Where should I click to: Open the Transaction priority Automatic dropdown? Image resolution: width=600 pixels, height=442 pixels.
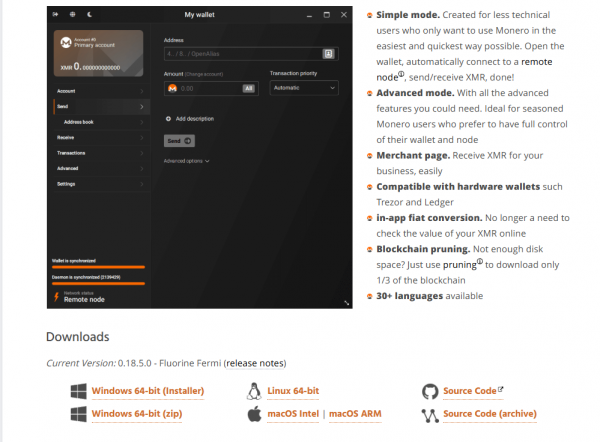(x=304, y=88)
